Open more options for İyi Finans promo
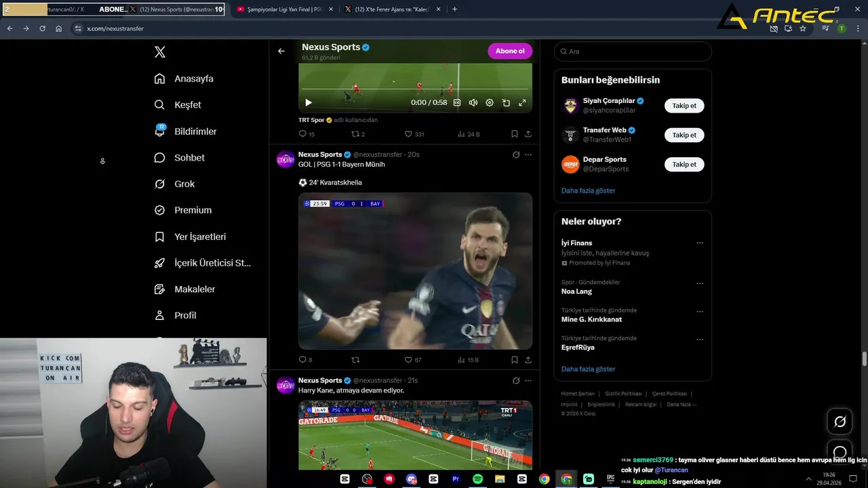 point(700,243)
